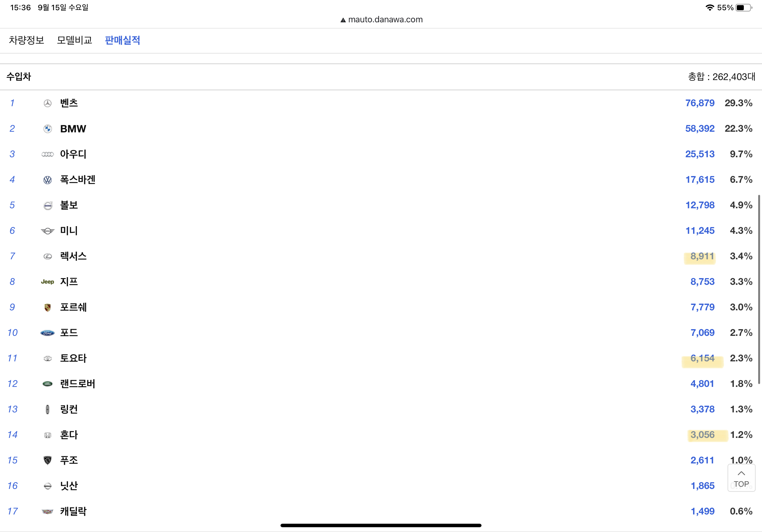Click the page vertical scrollbar

coord(759,290)
